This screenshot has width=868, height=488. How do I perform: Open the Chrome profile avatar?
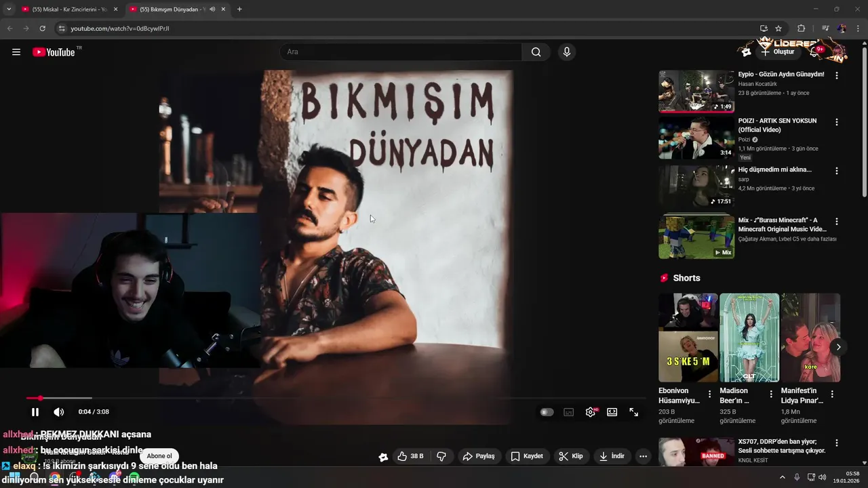842,28
